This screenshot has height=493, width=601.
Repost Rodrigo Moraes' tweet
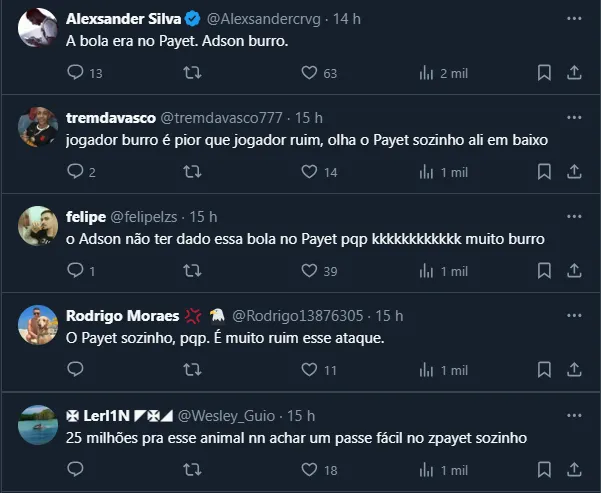(192, 370)
